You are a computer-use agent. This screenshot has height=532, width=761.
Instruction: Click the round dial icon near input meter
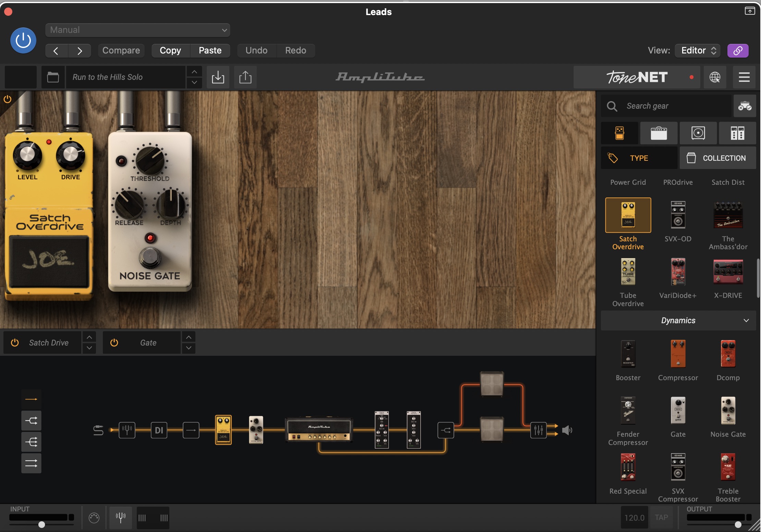point(94,518)
